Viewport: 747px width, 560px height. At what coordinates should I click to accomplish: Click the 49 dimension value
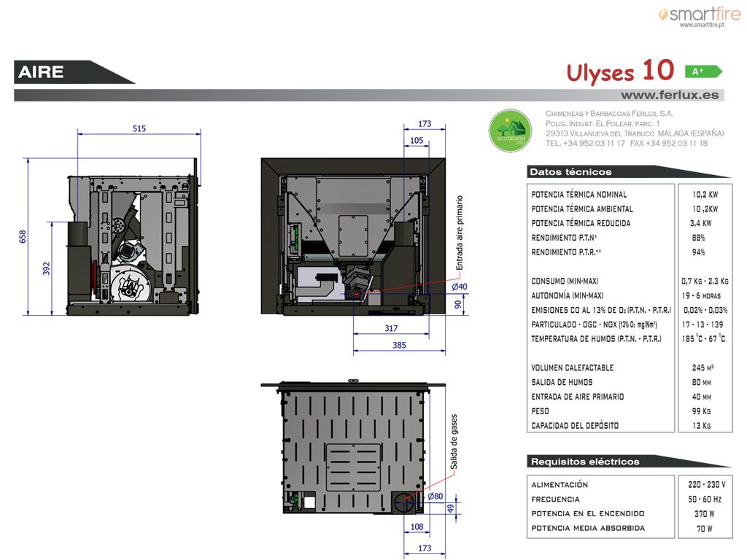pos(451,508)
